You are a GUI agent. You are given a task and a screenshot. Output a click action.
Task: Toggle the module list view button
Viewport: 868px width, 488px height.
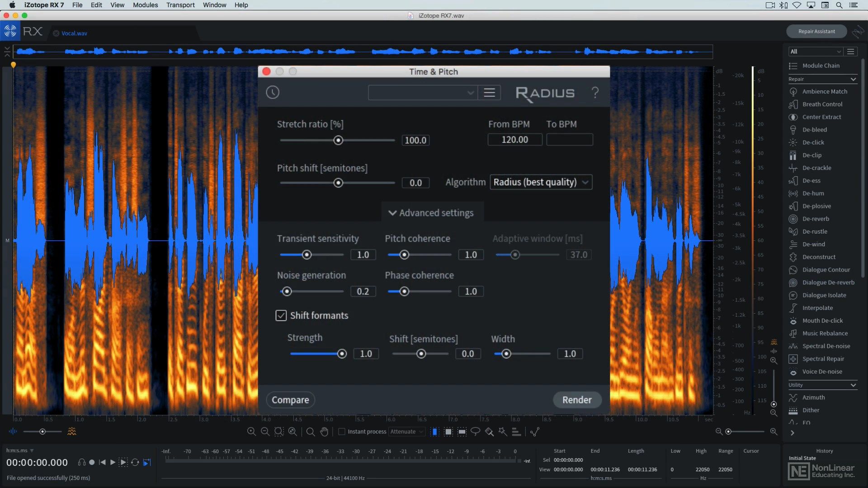tap(850, 52)
